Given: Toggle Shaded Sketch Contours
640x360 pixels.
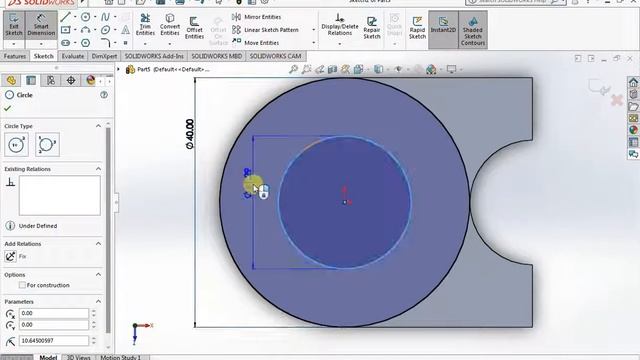Looking at the screenshot, I should coord(473,29).
